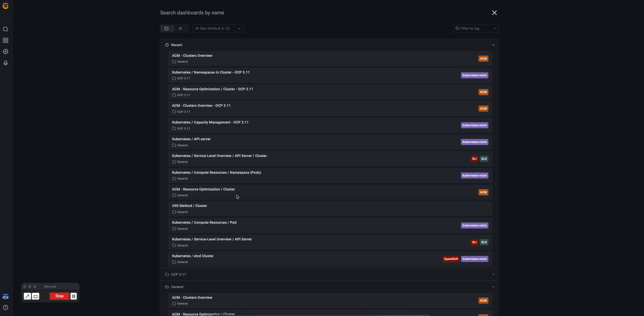Image resolution: width=644 pixels, height=316 pixels.
Task: Expand the OCP 3.11 folder section
Action: (x=493, y=274)
